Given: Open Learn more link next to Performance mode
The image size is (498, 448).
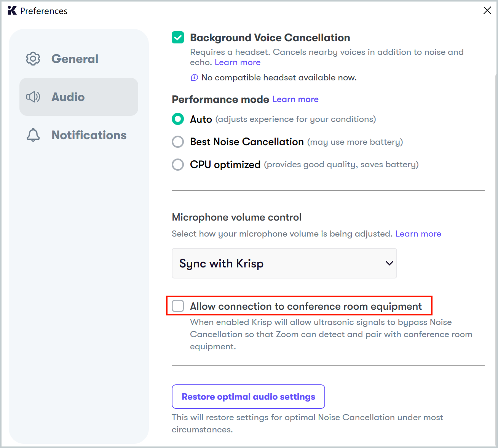Looking at the screenshot, I should coord(295,99).
